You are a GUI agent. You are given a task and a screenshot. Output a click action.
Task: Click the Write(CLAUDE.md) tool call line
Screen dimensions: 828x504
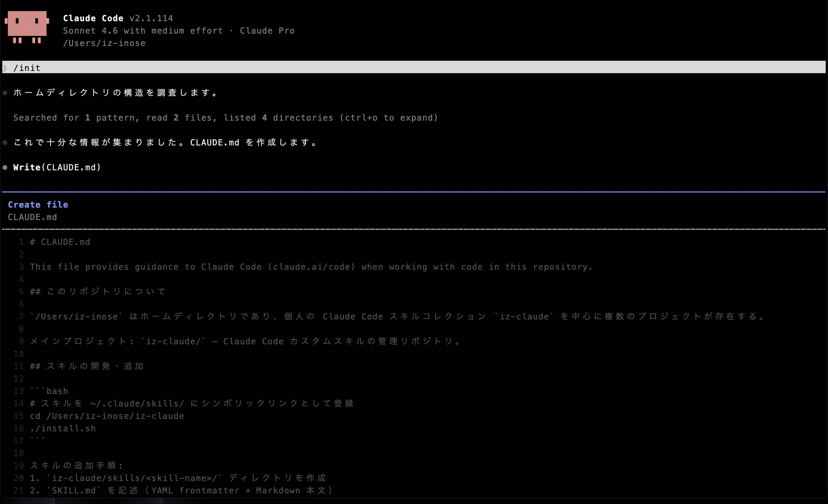pyautogui.click(x=57, y=167)
